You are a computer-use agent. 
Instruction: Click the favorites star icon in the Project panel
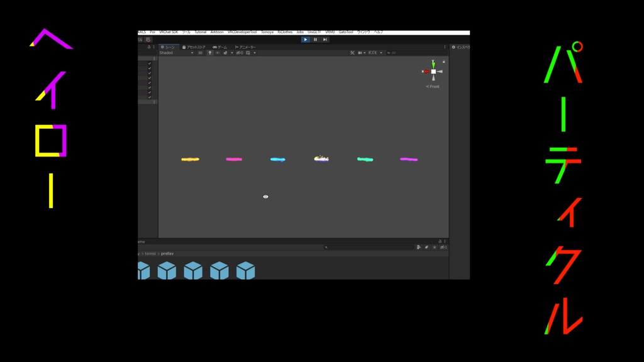pyautogui.click(x=434, y=247)
